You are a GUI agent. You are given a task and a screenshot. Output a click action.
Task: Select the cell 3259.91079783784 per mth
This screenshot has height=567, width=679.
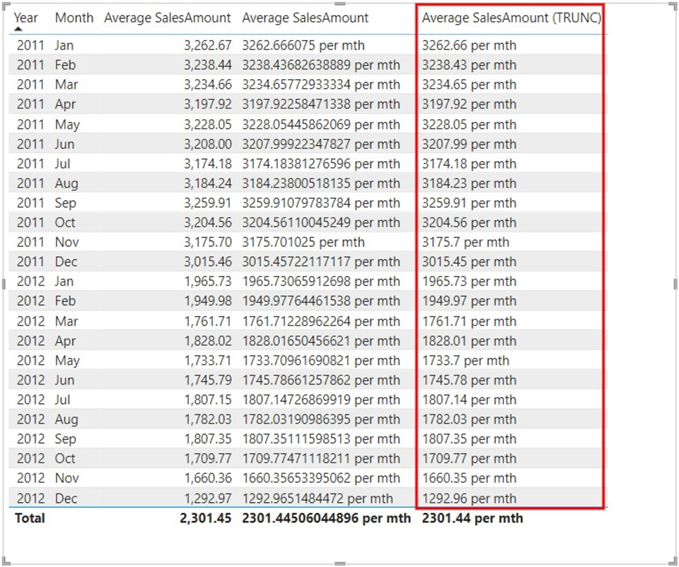321,203
